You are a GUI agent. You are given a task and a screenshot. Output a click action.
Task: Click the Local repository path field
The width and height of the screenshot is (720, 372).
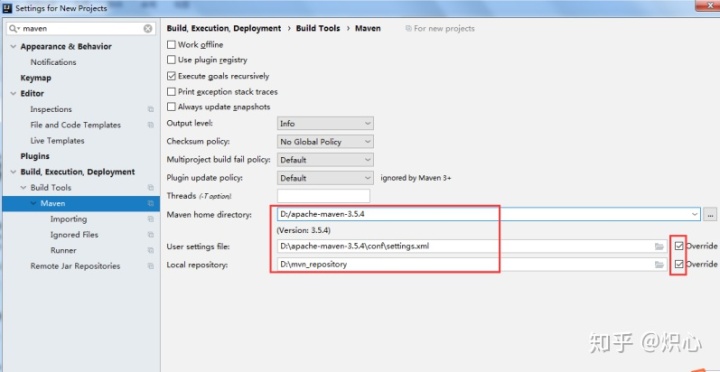pyautogui.click(x=472, y=264)
